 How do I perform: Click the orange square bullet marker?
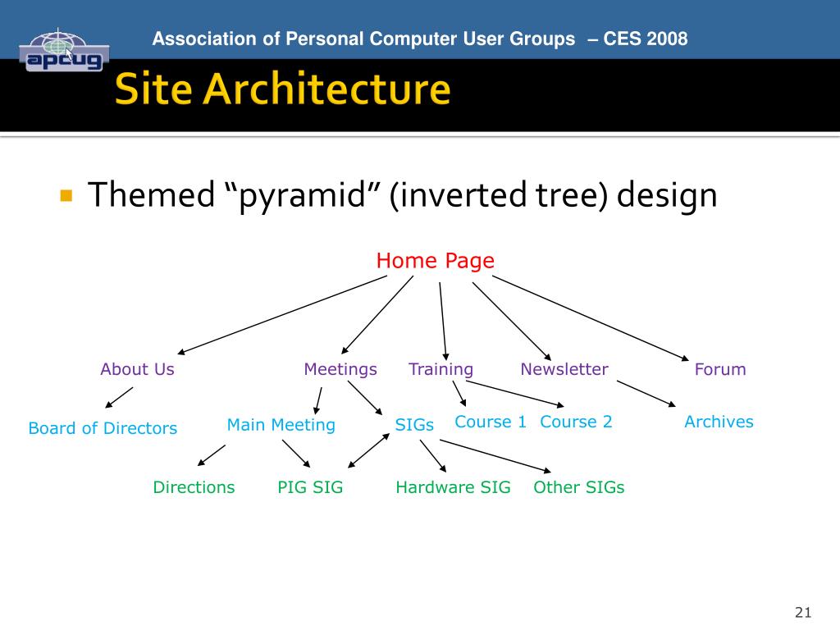click(66, 195)
